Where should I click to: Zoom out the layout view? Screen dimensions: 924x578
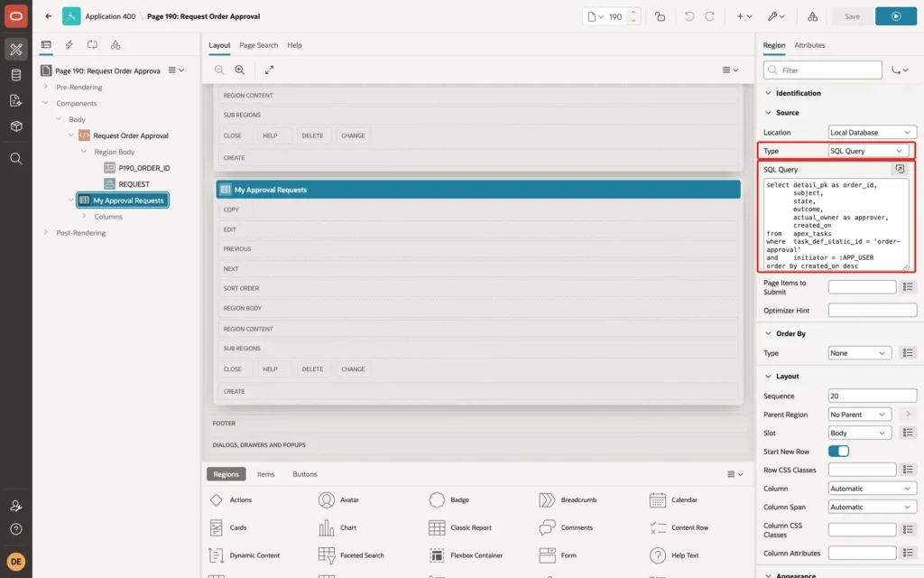point(219,70)
